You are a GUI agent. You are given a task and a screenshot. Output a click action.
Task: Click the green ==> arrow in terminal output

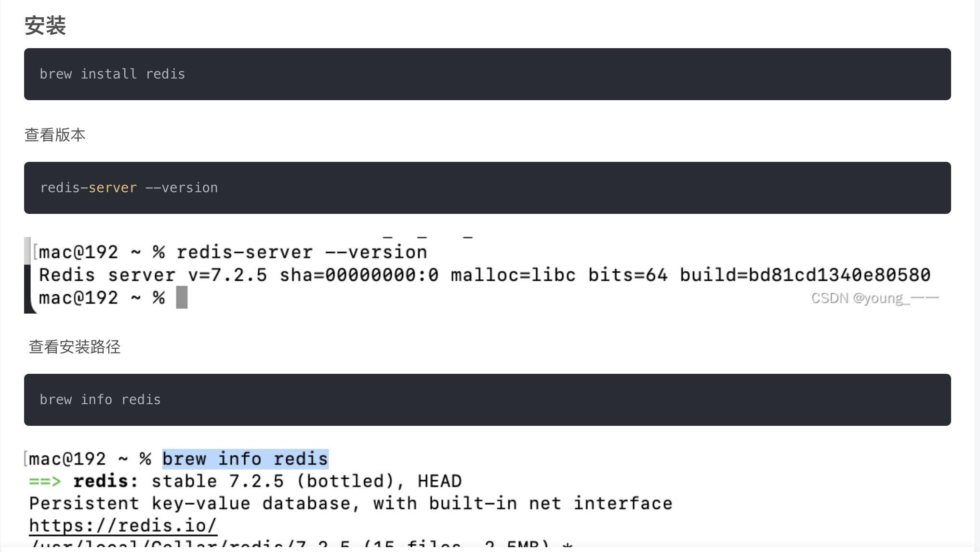pos(45,481)
